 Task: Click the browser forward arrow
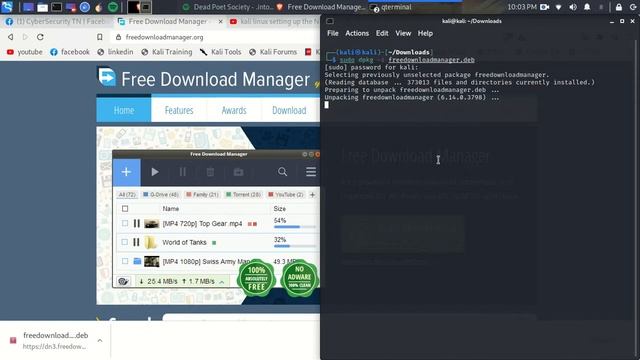click(x=25, y=37)
